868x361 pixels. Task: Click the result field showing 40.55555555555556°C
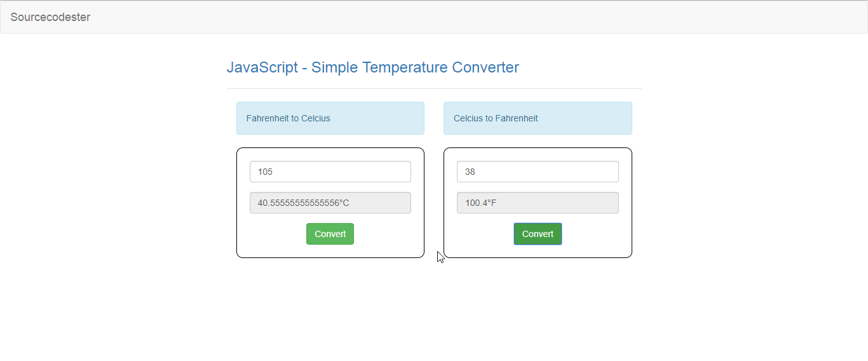coord(330,203)
